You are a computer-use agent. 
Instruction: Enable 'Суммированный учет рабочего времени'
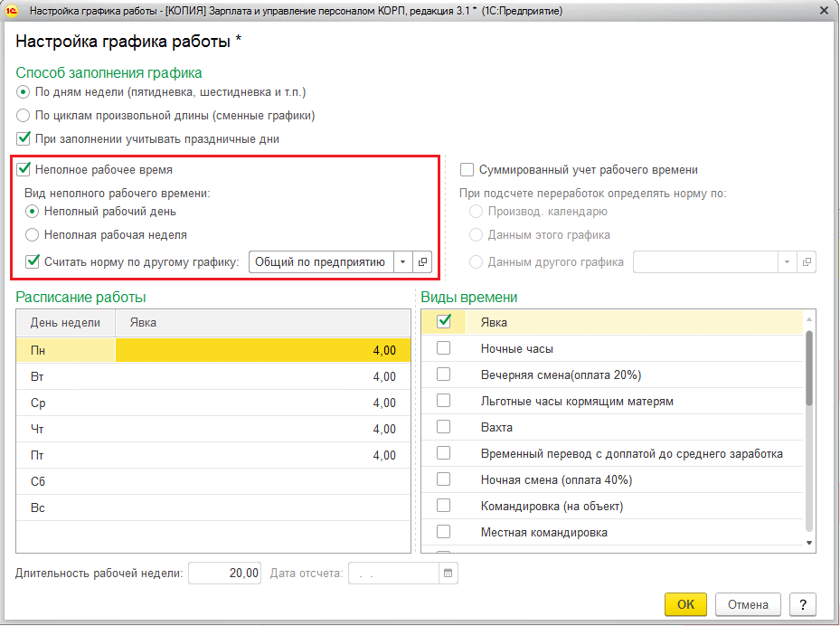(467, 169)
